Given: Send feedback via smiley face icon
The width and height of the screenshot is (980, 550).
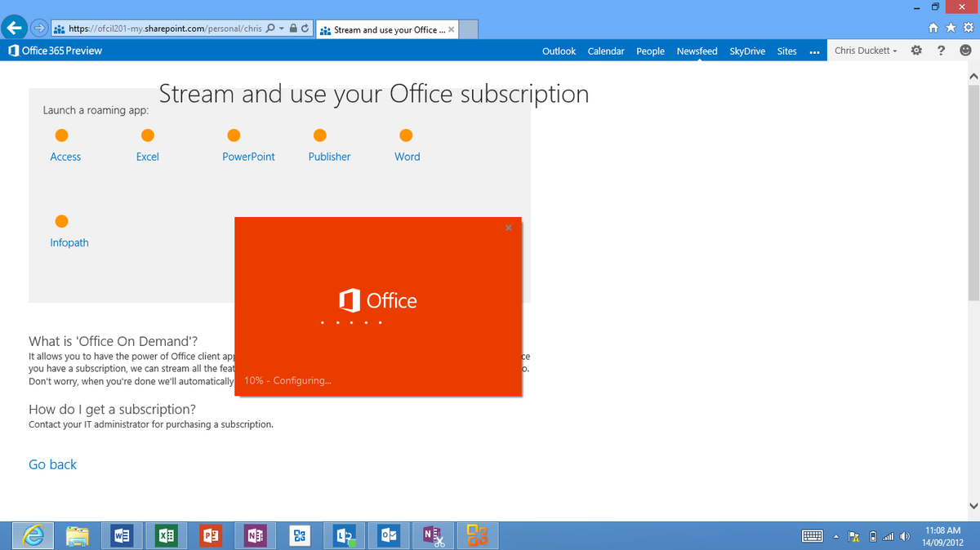Looking at the screenshot, I should coord(965,51).
